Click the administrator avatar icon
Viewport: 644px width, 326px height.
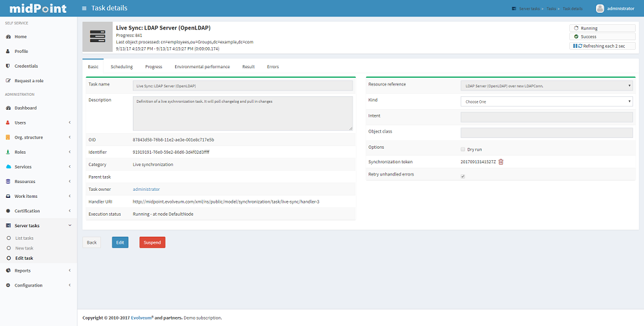[600, 8]
